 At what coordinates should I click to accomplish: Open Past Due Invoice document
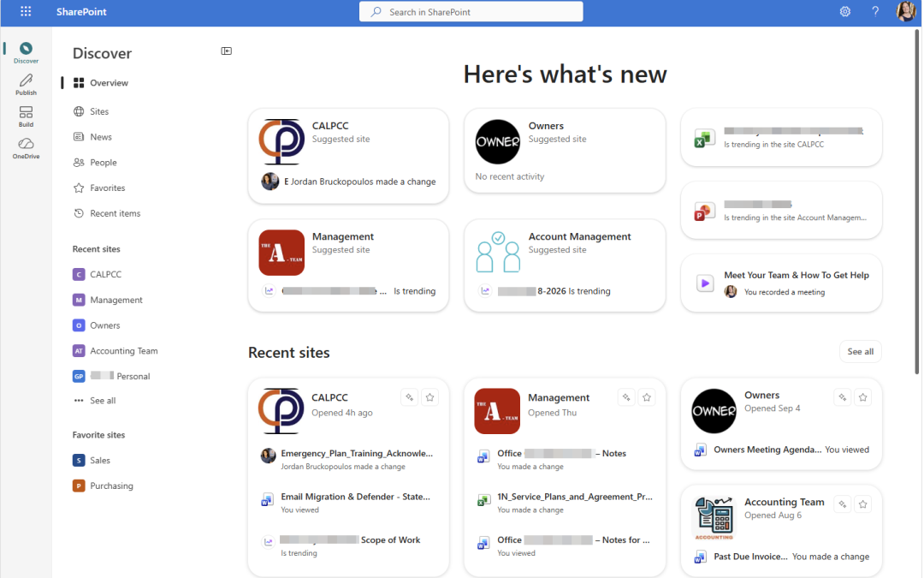point(750,557)
